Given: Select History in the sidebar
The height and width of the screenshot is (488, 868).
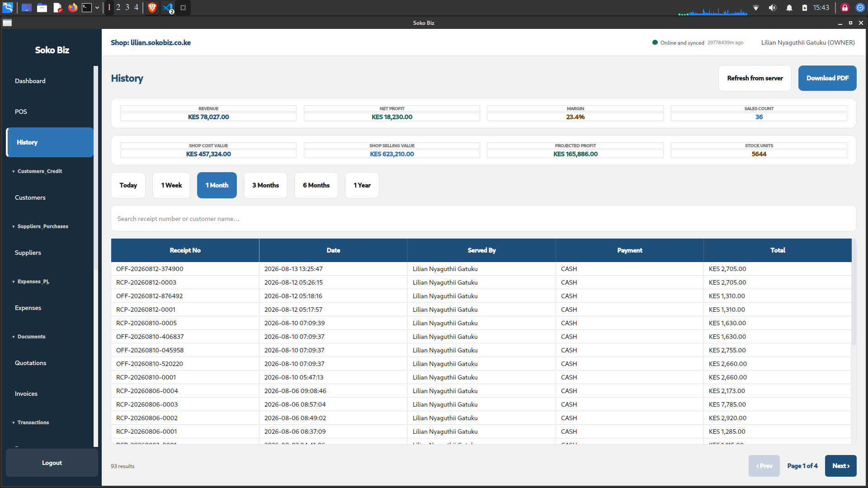Looking at the screenshot, I should tap(50, 142).
